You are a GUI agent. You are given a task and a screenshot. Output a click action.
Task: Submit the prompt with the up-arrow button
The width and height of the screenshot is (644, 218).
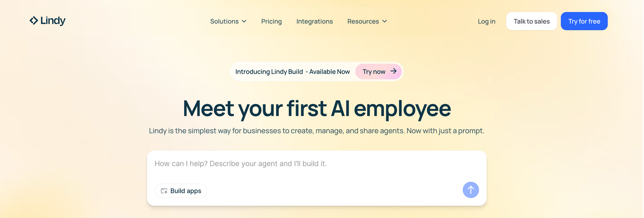click(x=470, y=190)
